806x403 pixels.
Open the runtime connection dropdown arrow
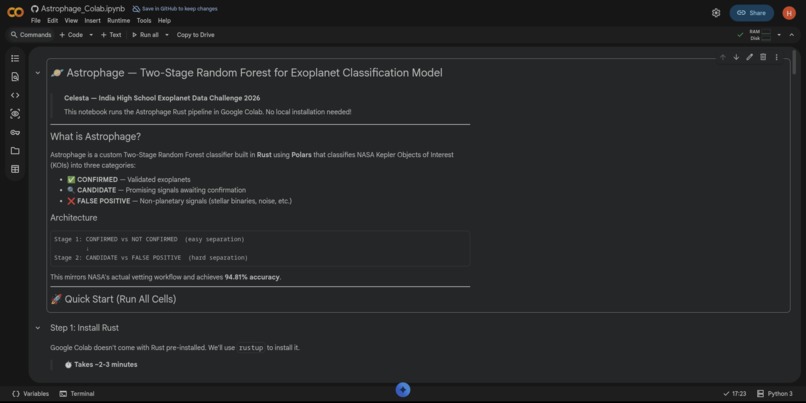tap(779, 35)
